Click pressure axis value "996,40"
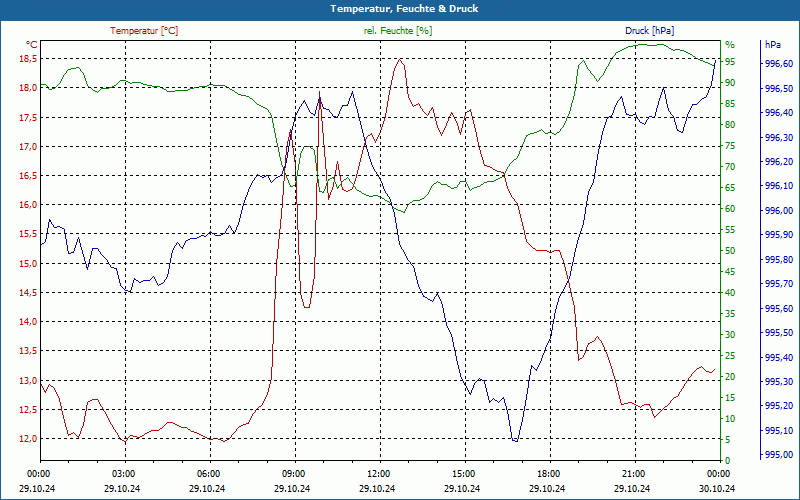 [779, 113]
